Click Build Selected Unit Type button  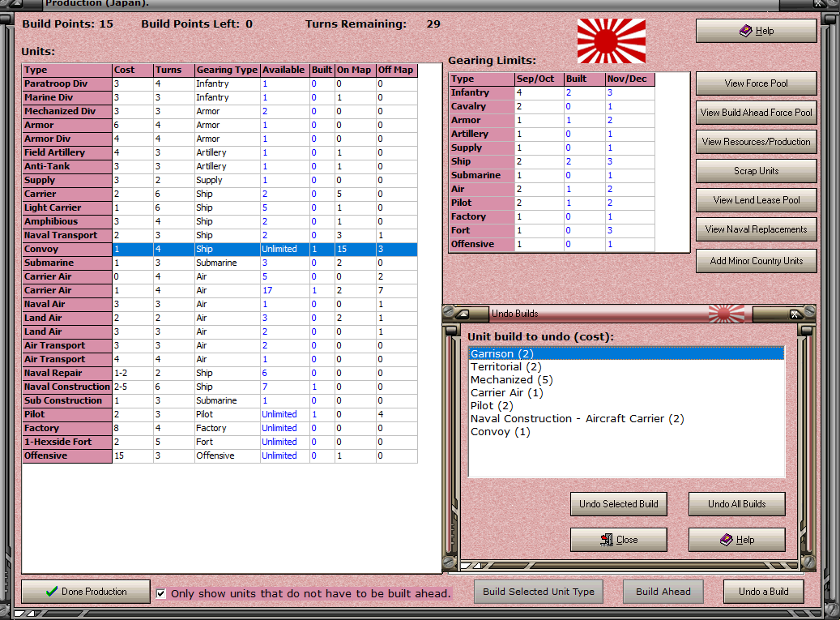coord(539,592)
